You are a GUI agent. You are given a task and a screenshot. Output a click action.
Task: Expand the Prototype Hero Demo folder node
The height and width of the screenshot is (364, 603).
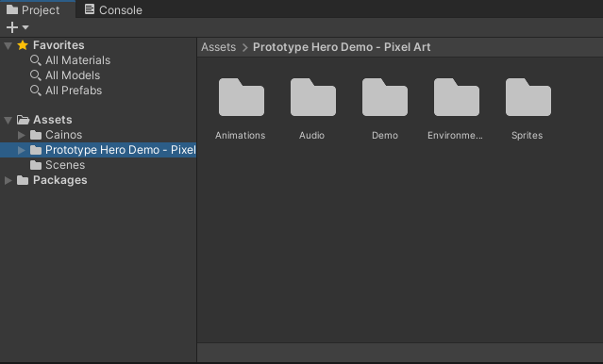22,150
